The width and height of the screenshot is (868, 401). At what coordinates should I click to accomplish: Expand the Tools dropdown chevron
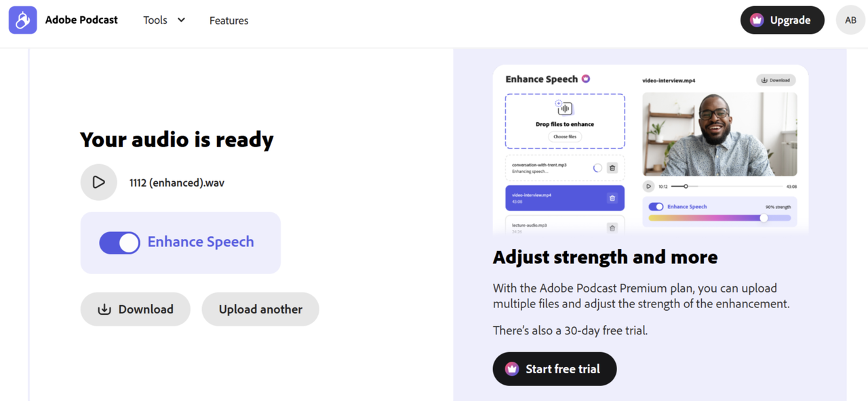pos(181,20)
